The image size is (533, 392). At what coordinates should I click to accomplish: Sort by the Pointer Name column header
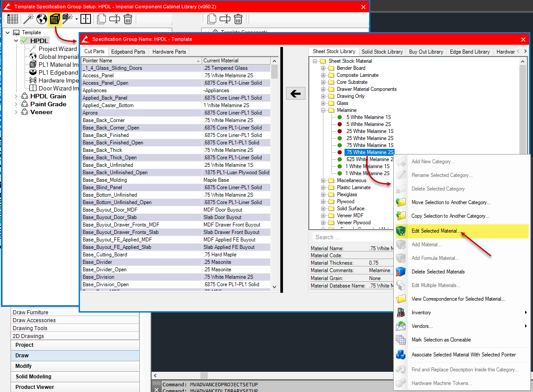click(141, 61)
